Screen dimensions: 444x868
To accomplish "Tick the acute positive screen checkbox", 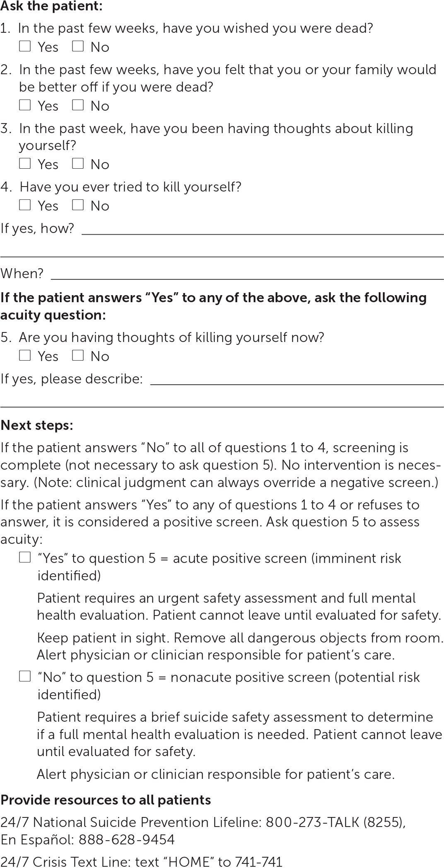I will (25, 558).
